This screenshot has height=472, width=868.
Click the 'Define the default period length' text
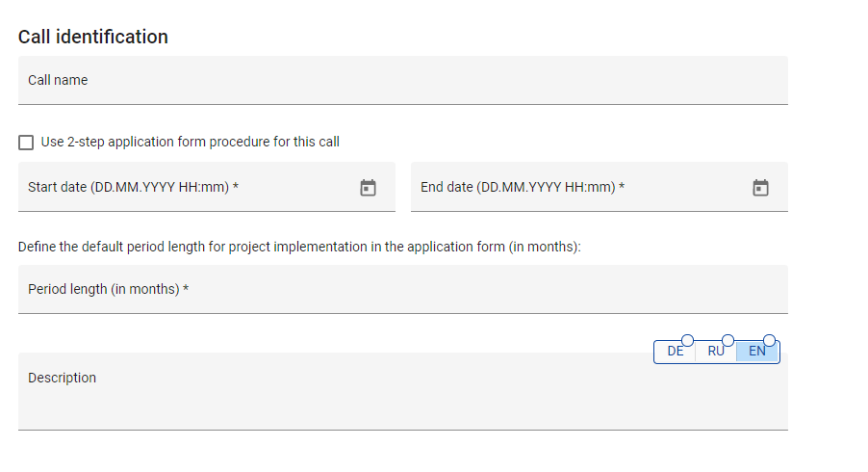pyautogui.click(x=299, y=248)
